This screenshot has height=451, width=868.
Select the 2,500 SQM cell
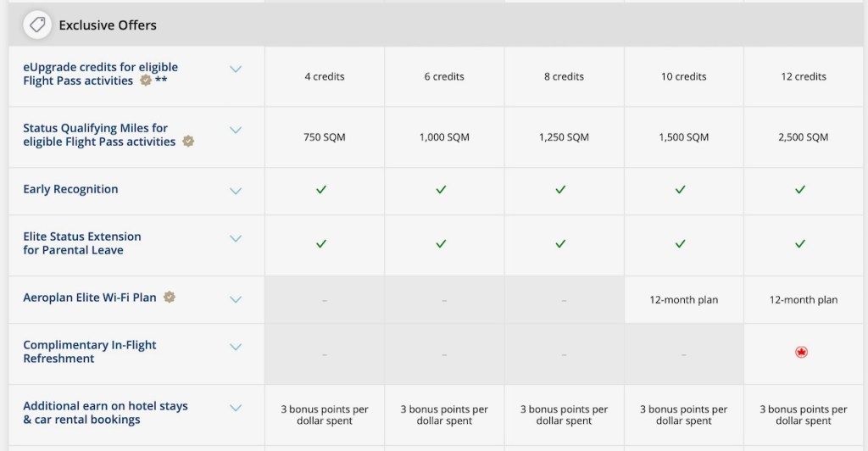click(804, 137)
